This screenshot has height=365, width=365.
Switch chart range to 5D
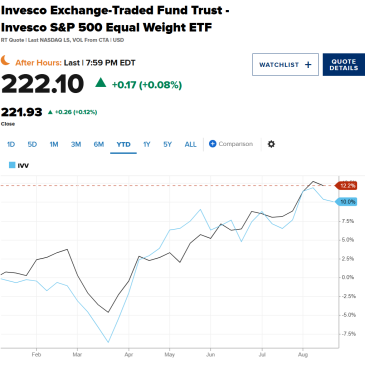(32, 144)
